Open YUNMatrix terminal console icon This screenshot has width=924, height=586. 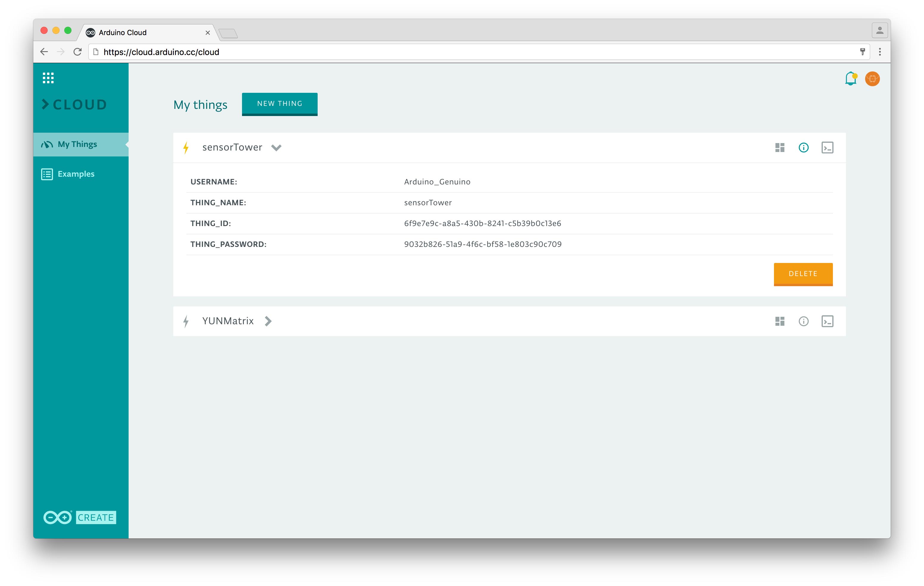827,321
